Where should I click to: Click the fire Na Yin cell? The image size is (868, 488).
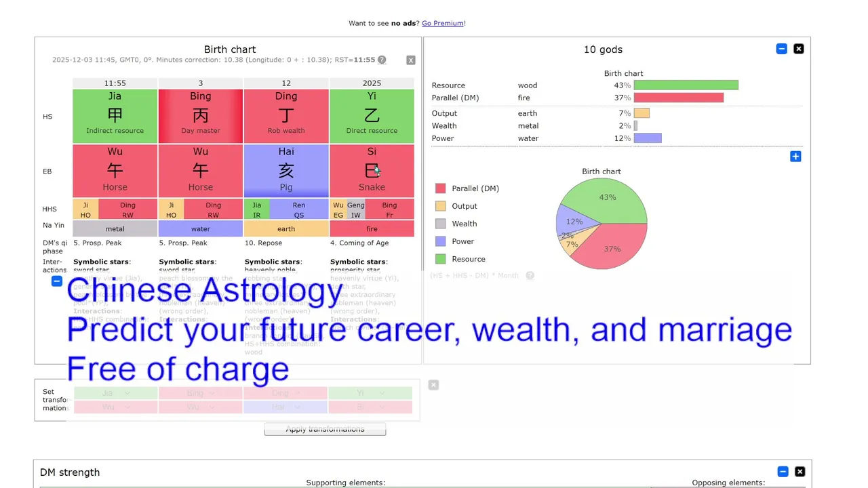point(372,229)
